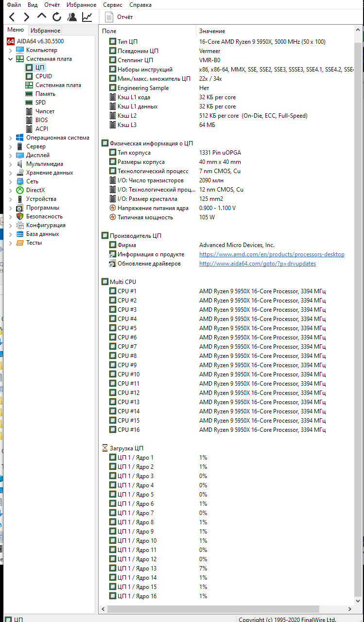Screen dimensions: 364x622
Task: Click the Загрузка ЦП hourglass icon
Action: (x=105, y=448)
